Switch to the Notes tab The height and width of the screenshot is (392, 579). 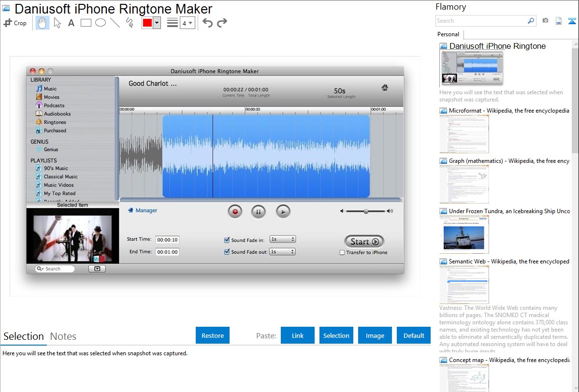tap(63, 336)
